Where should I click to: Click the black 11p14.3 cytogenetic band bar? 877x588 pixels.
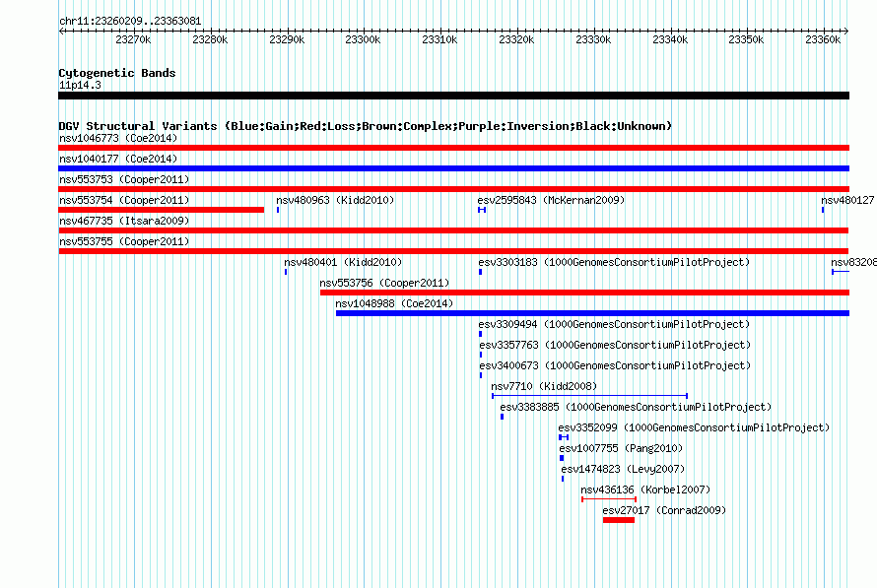click(x=453, y=96)
